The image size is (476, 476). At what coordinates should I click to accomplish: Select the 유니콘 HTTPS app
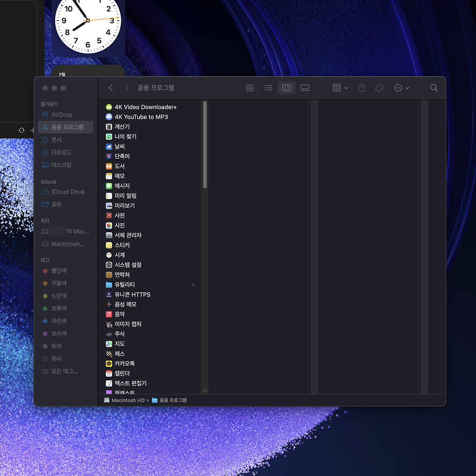coord(150,295)
